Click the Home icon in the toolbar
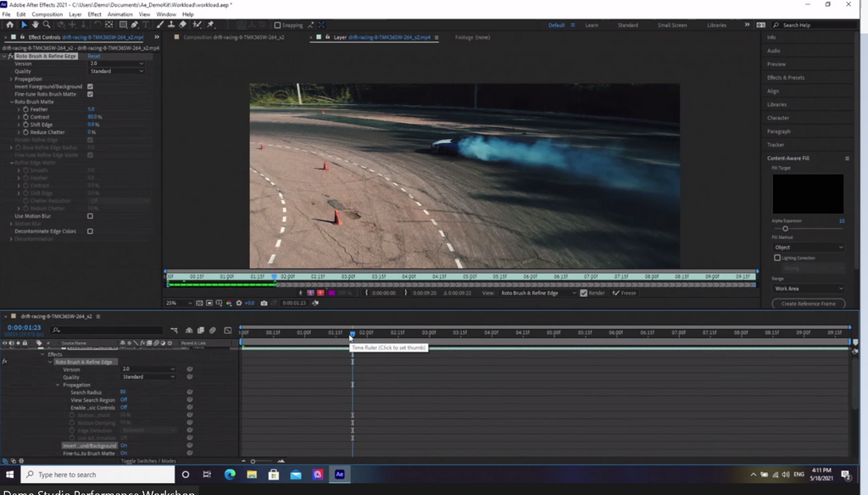Viewport: 868px width, 495px height. pos(9,25)
